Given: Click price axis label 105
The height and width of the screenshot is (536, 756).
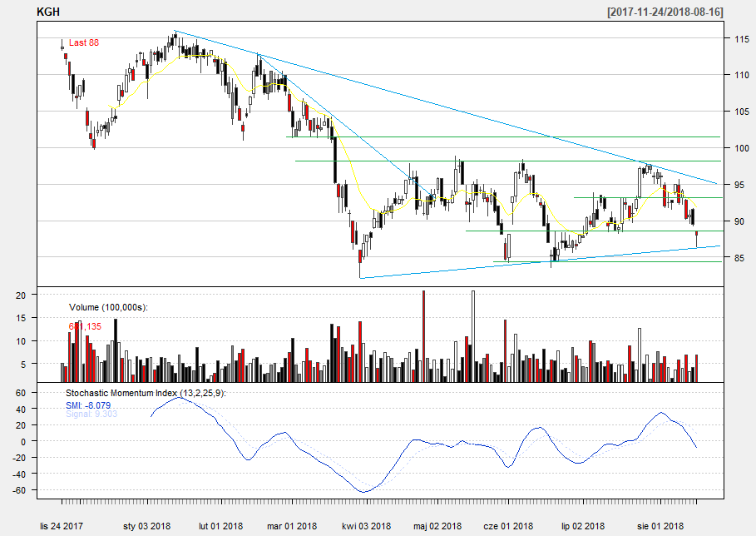Looking at the screenshot, I should pyautogui.click(x=742, y=112).
